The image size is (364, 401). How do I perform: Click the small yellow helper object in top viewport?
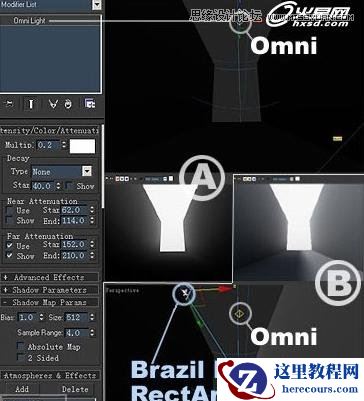(x=338, y=138)
